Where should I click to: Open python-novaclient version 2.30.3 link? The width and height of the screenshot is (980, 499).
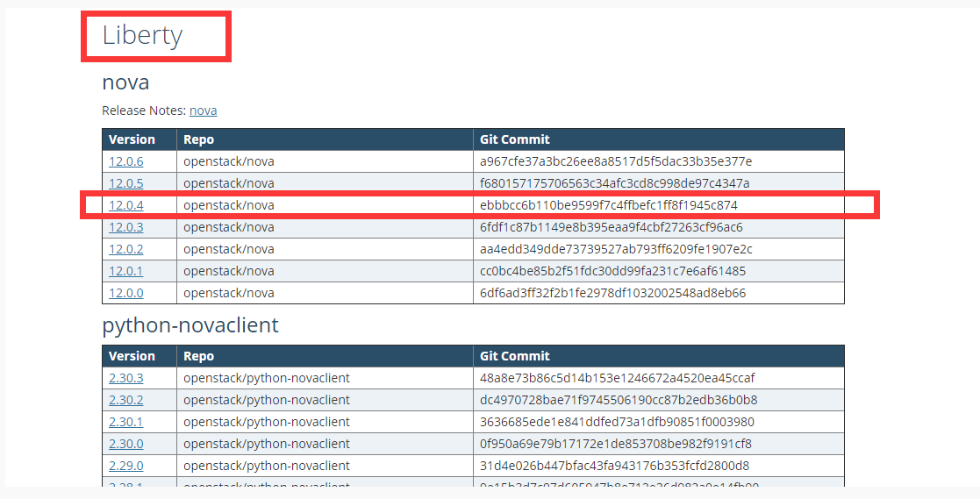[x=125, y=379]
